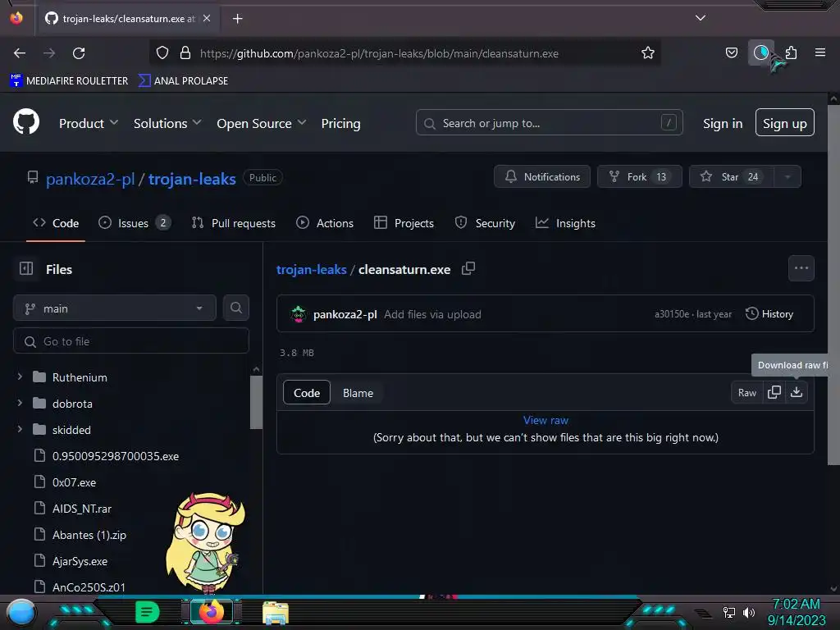Expand the dobrota folder
The image size is (840, 630).
(x=20, y=403)
